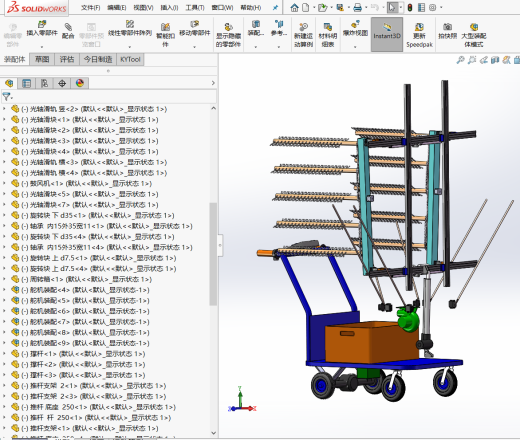Expand the 舵机装配<4> tree node
The width and height of the screenshot is (520, 440).
[4, 290]
